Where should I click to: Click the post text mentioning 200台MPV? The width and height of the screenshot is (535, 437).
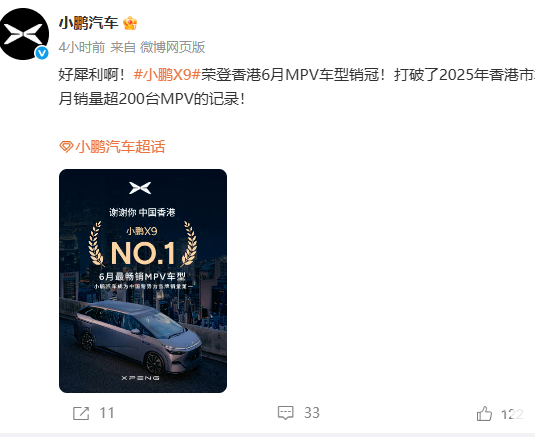(x=152, y=99)
